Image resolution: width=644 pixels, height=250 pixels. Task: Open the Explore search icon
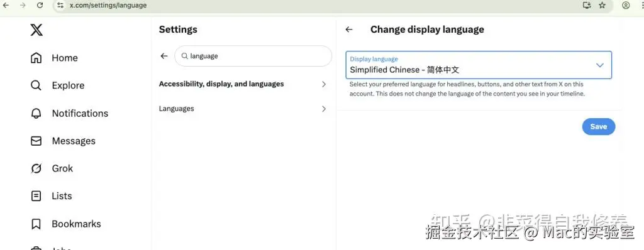tap(36, 85)
